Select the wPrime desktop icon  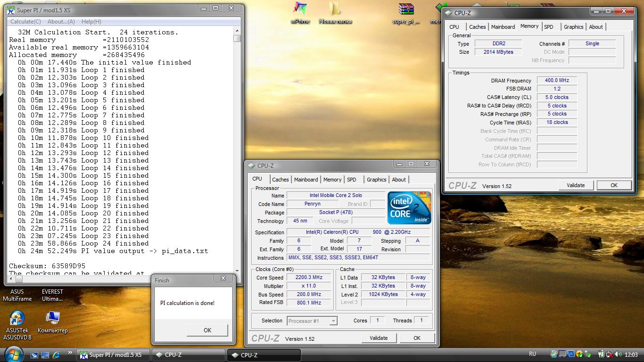300,13
